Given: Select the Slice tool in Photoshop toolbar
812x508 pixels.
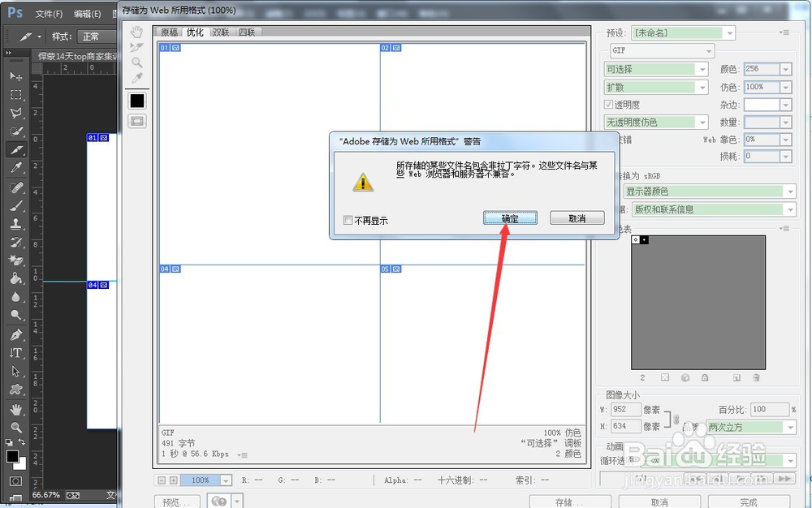Looking at the screenshot, I should point(16,149).
